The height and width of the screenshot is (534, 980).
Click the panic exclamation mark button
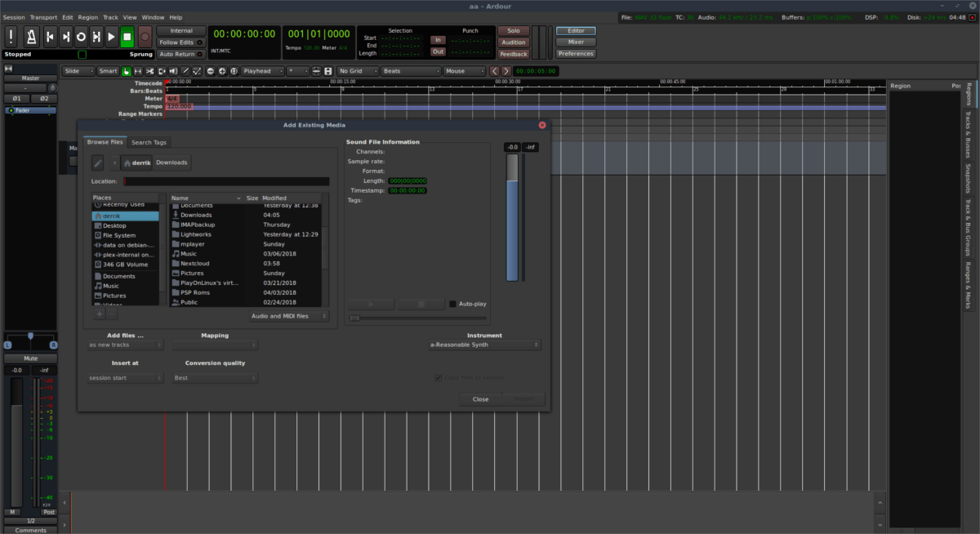11,37
